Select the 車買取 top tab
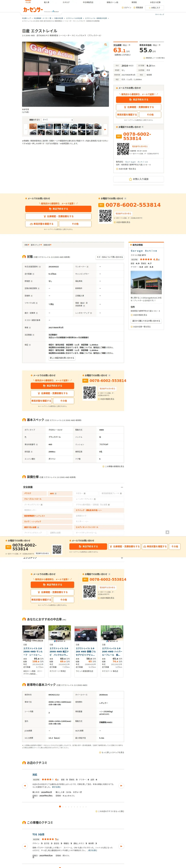Viewport: 186px width, 868px height. (134, 2)
